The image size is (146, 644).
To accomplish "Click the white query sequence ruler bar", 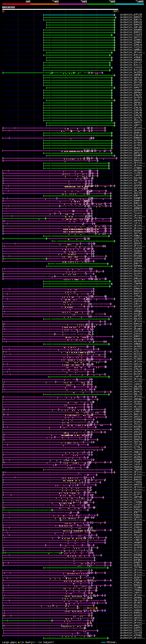I will [x=60, y=9].
